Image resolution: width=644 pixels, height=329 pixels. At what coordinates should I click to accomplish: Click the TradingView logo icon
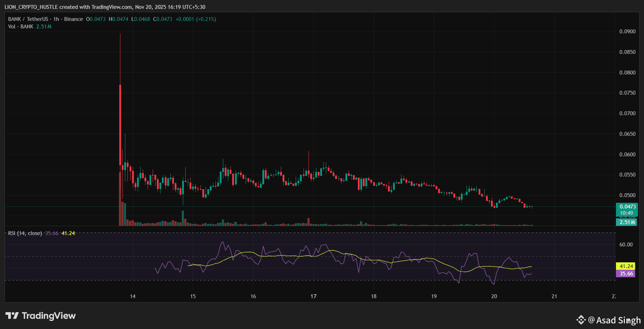[x=12, y=316]
